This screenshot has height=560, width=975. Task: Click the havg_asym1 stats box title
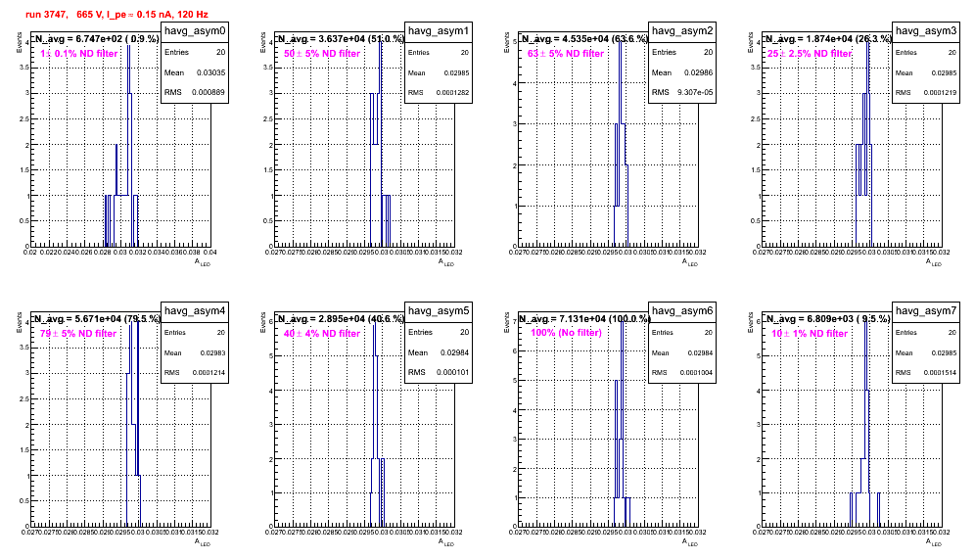click(439, 30)
